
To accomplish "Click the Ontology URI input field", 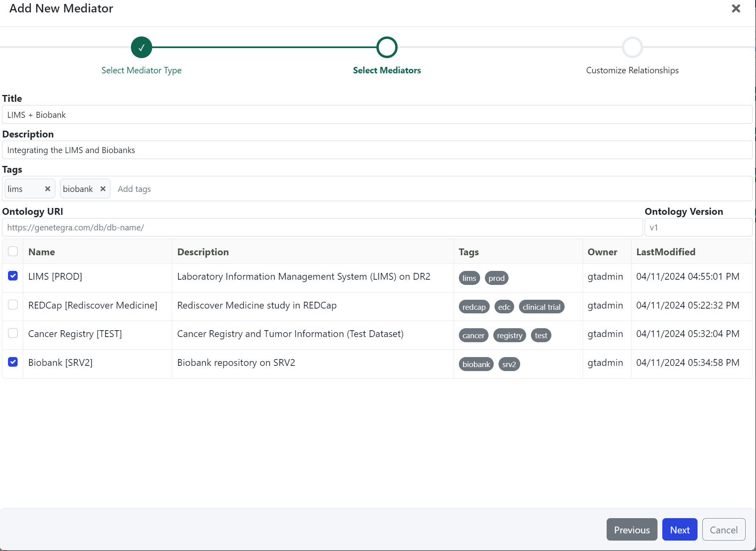I will [322, 228].
